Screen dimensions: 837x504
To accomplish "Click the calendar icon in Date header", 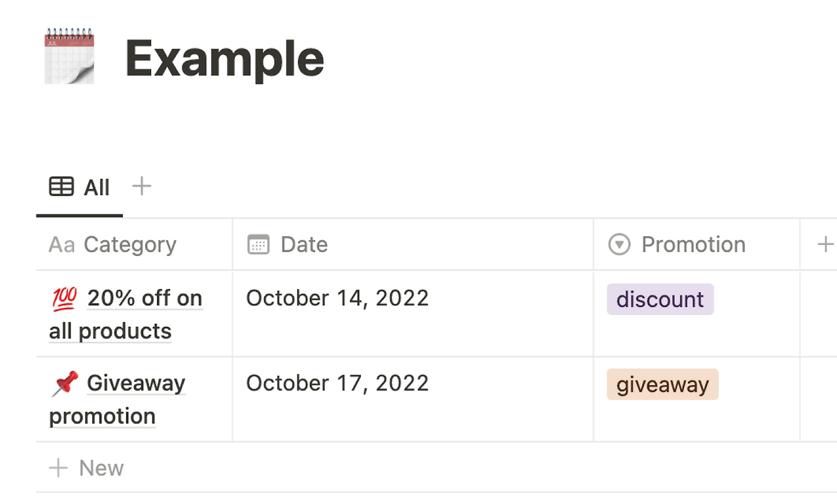I will click(x=258, y=244).
